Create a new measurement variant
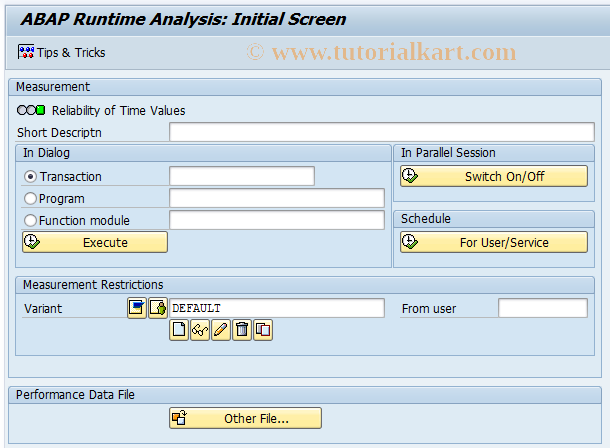Image resolution: width=610 pixels, height=448 pixels. tap(179, 330)
